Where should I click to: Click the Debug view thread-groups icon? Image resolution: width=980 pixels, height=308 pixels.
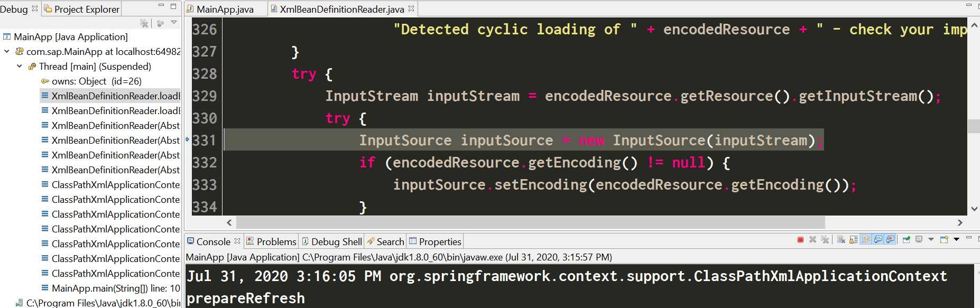pos(160,23)
